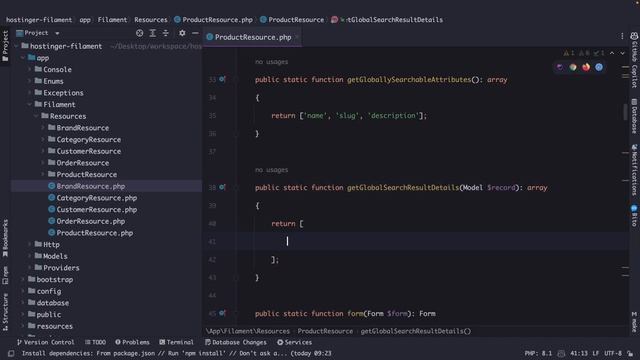Click the editor vertical scrollbar thumb
Image resolution: width=640 pixels, height=360 pixels.
(x=625, y=112)
